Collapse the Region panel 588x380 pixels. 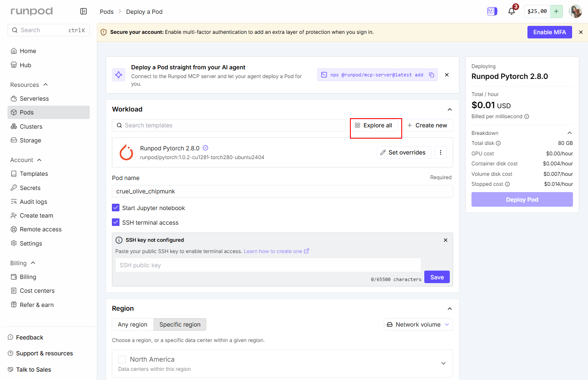(x=450, y=309)
